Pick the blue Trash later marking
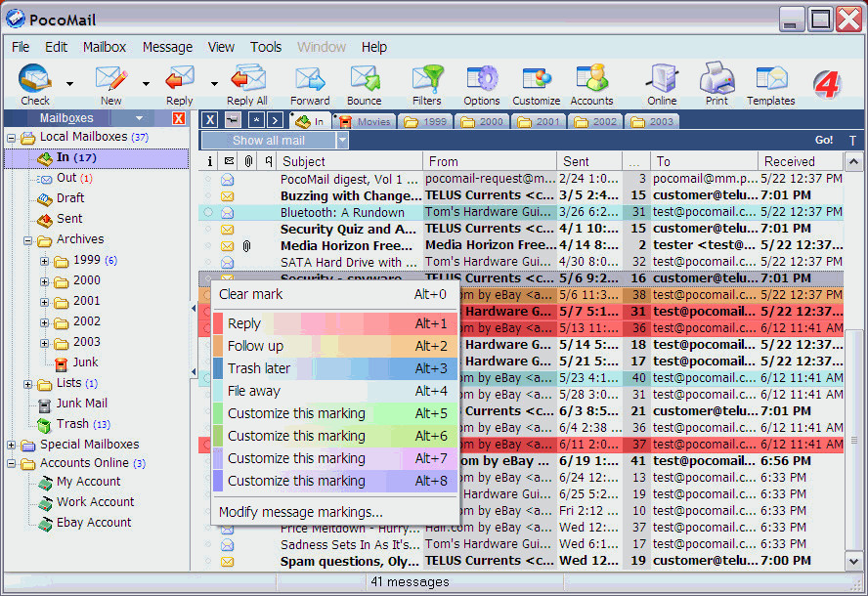The image size is (868, 596). tap(335, 368)
